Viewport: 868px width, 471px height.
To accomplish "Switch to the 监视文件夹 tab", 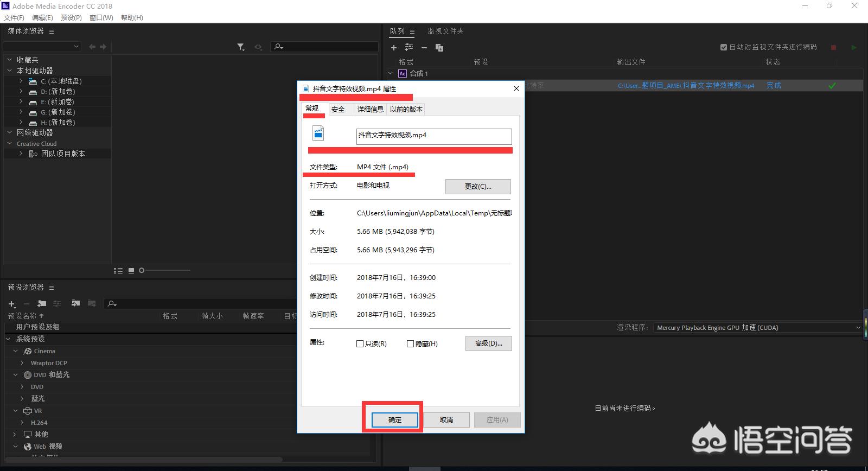I will click(445, 31).
